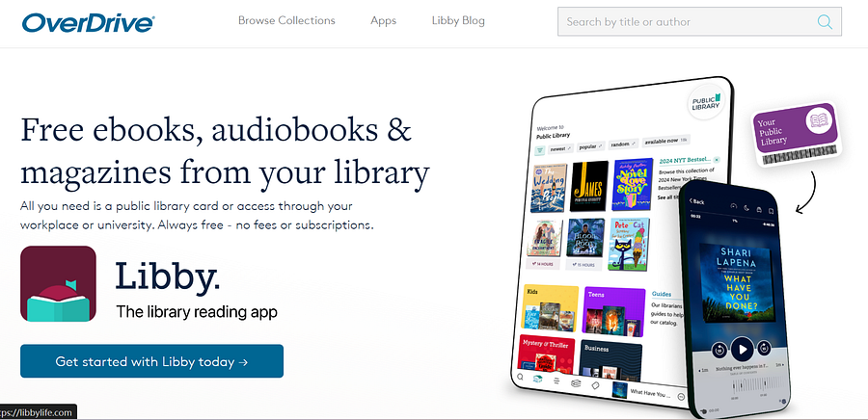Click the Back arrow on phone screen
This screenshot has height=420, width=868.
click(x=697, y=201)
